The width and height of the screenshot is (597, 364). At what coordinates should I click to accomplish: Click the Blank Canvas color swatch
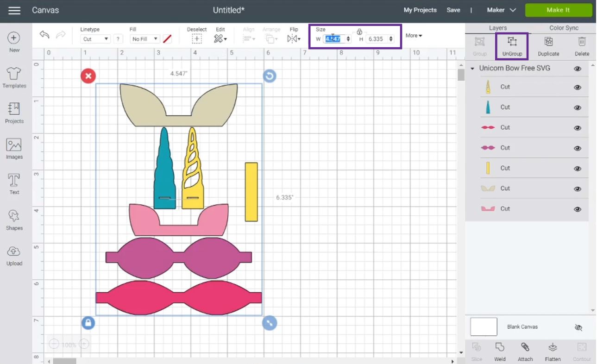coord(484,326)
